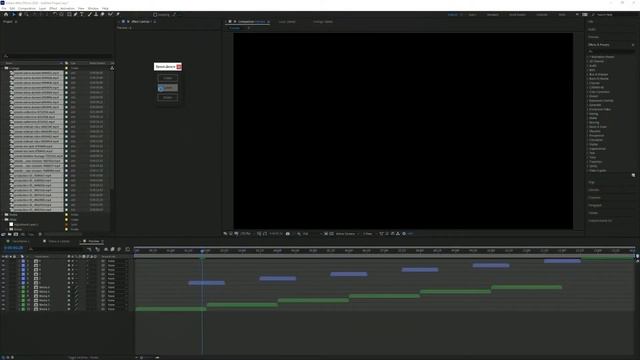Image resolution: width=640 pixels, height=360 pixels.
Task: Click the workspace overflow icon near Search Help
Action: (577, 14)
